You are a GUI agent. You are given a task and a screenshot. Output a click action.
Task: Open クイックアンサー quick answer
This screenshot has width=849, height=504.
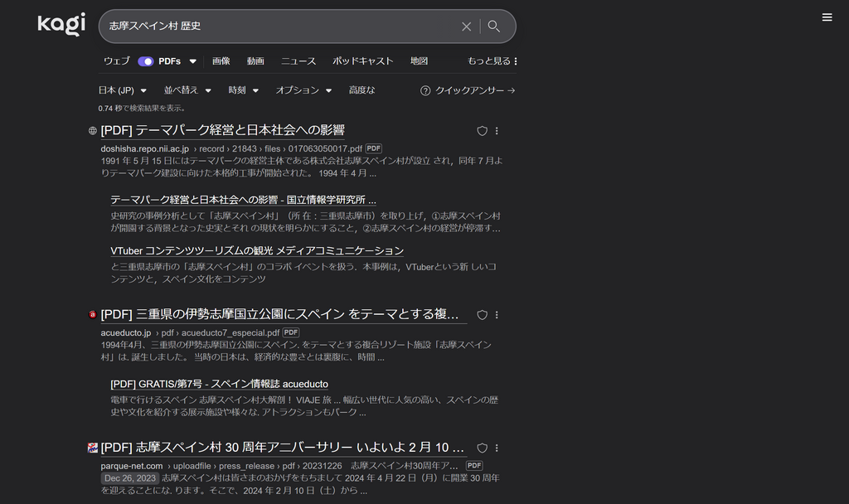[468, 90]
